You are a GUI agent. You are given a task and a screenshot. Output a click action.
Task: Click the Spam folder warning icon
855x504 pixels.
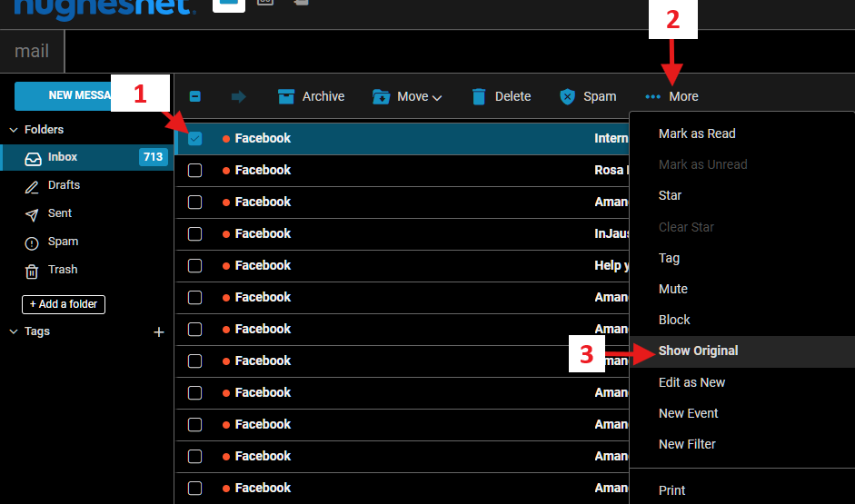click(x=32, y=243)
